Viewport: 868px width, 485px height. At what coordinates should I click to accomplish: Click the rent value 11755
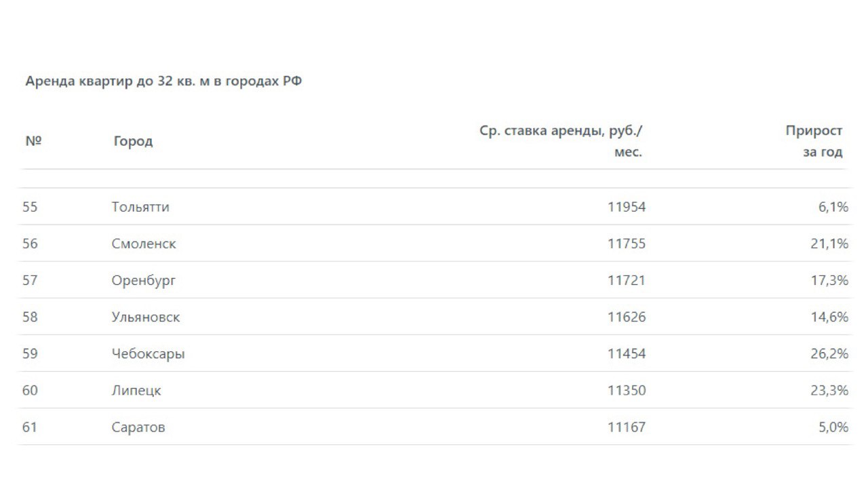point(627,244)
